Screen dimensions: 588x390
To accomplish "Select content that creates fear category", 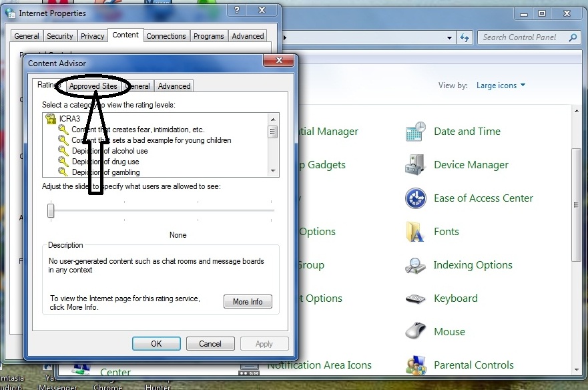I will click(x=138, y=130).
